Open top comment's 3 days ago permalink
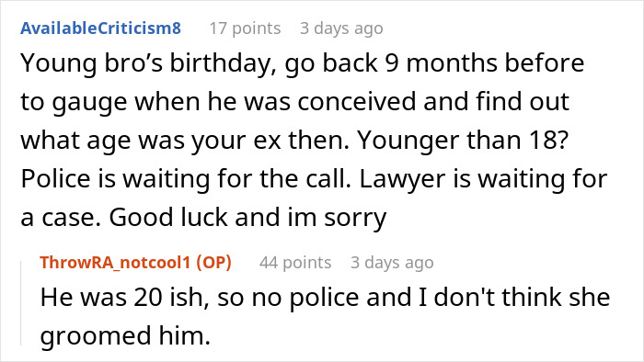 point(341,28)
